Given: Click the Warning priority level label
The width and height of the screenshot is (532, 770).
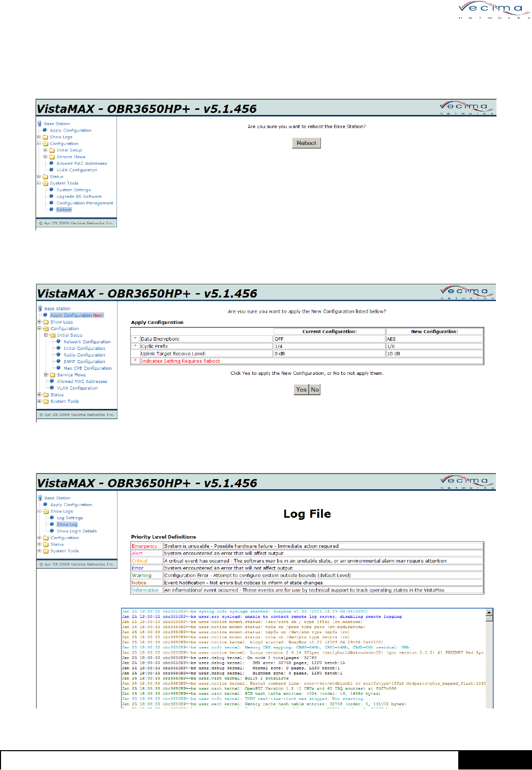Looking at the screenshot, I should pos(142,576).
